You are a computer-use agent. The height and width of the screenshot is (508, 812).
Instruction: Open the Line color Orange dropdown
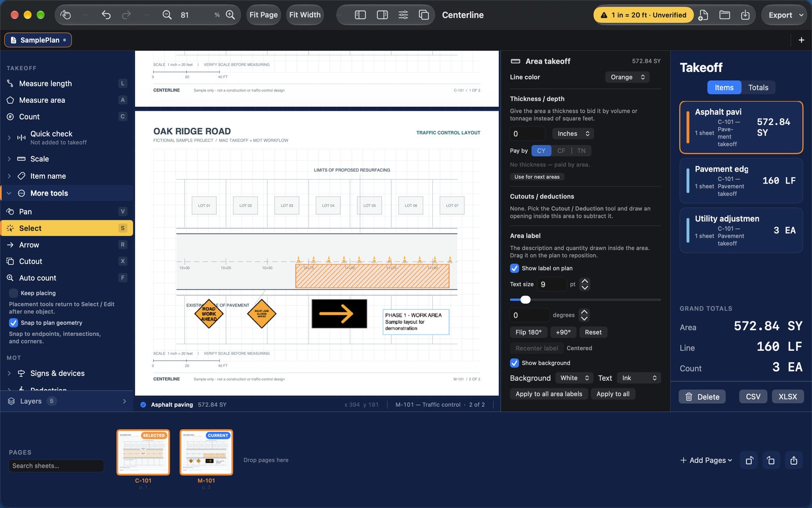pyautogui.click(x=627, y=77)
